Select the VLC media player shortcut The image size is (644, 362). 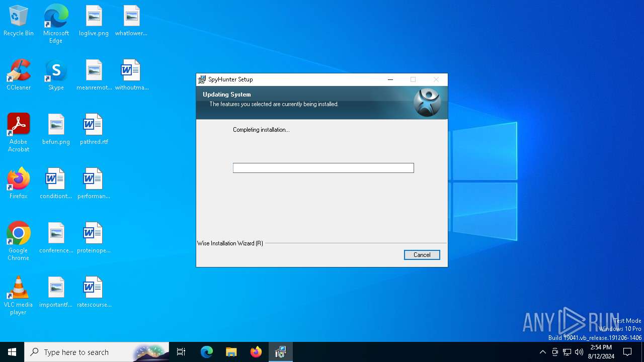point(19,296)
